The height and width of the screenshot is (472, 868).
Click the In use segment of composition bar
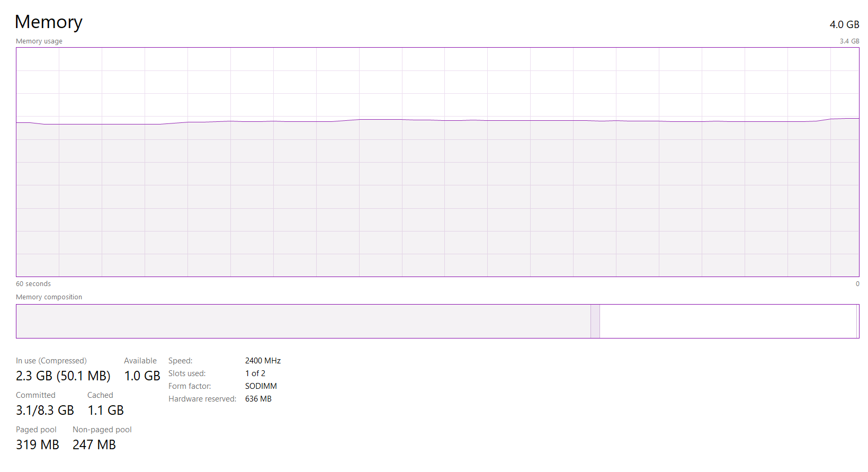coord(303,321)
